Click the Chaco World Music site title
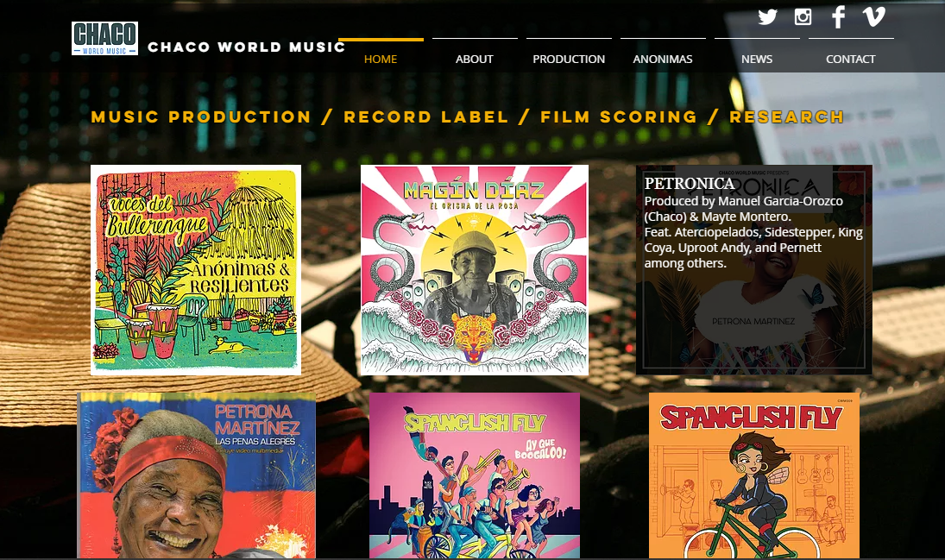The width and height of the screenshot is (945, 560). coord(247,47)
